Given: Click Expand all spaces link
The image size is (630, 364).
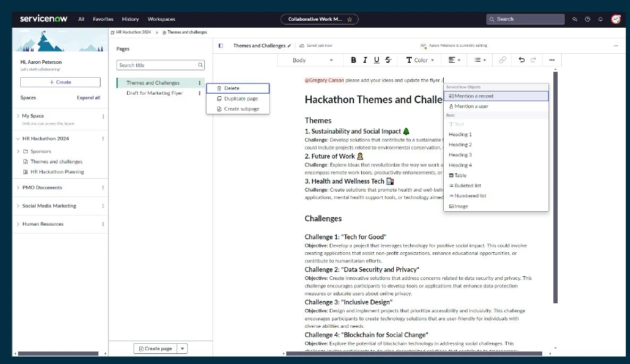Looking at the screenshot, I should tap(88, 97).
